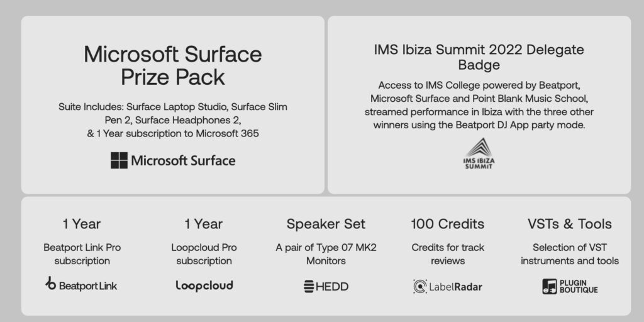Click the 1 Year heading above Beatport Link
This screenshot has width=644, height=322.
(x=82, y=224)
